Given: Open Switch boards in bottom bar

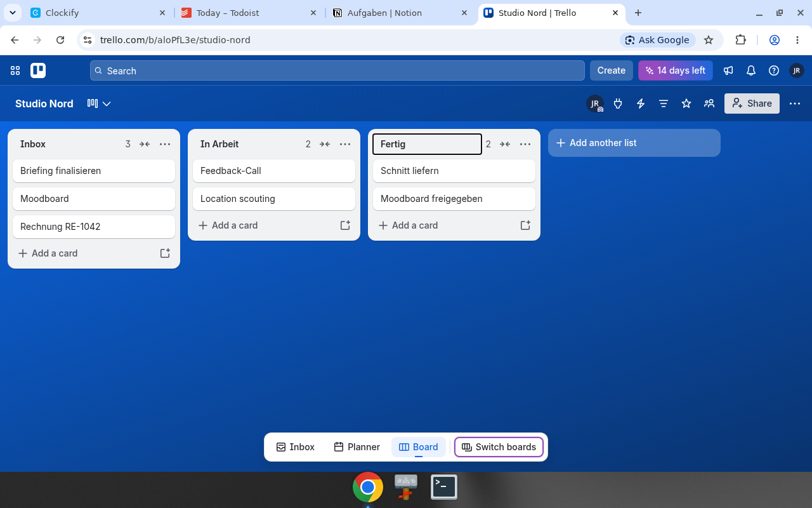Looking at the screenshot, I should pos(499,447).
